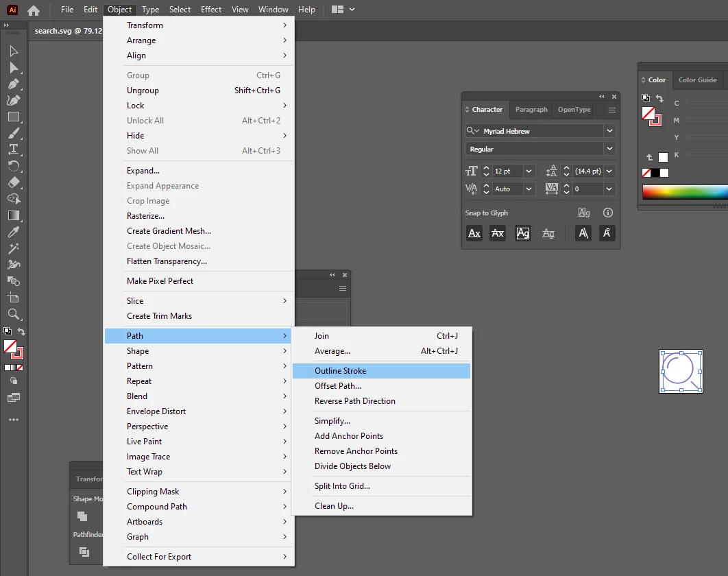Click the Draw mode icon in toolbar

pos(14,381)
